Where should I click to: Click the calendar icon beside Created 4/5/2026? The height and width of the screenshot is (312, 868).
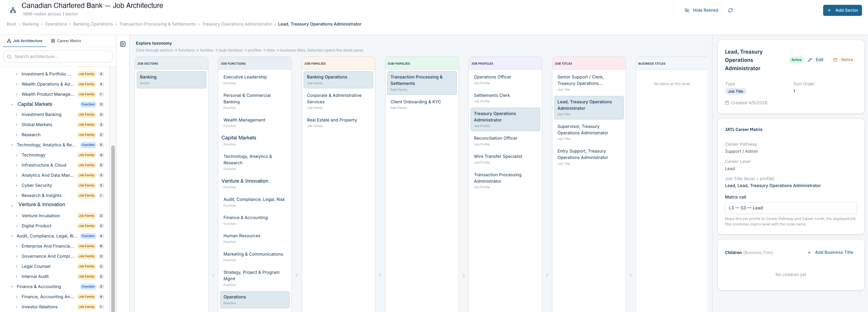[x=727, y=103]
